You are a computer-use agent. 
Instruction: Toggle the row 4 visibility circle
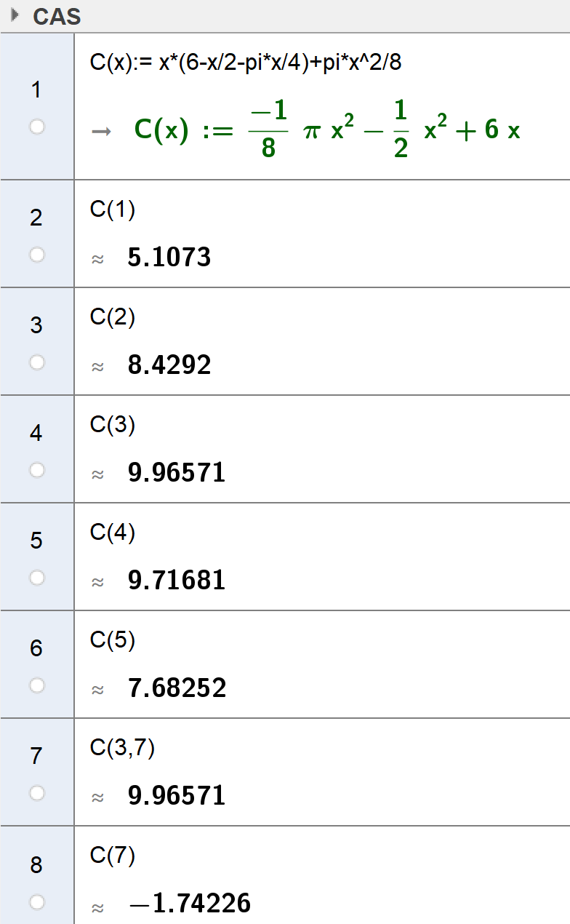[37, 470]
